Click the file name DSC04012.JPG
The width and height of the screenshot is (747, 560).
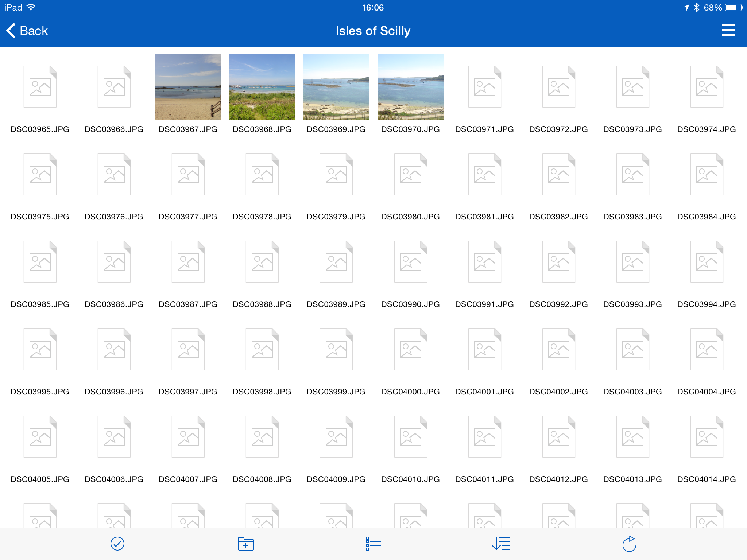(559, 479)
